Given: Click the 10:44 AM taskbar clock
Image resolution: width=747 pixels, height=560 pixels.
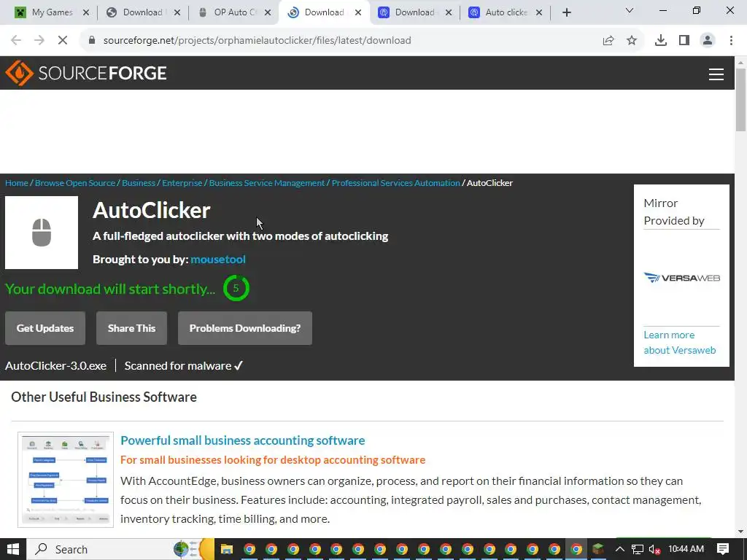Looking at the screenshot, I should pyautogui.click(x=686, y=549).
